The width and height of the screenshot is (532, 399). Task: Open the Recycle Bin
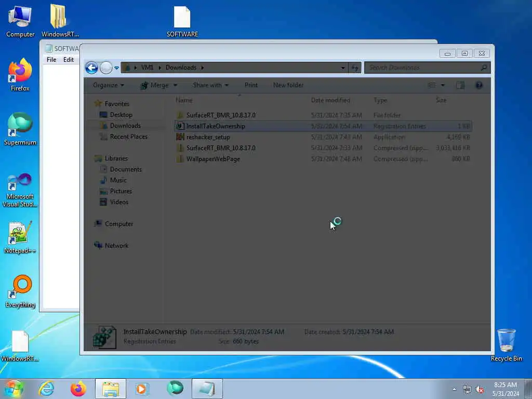tap(506, 345)
